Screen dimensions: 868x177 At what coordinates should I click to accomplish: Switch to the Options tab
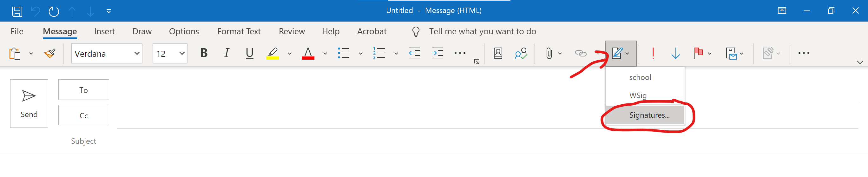184,31
